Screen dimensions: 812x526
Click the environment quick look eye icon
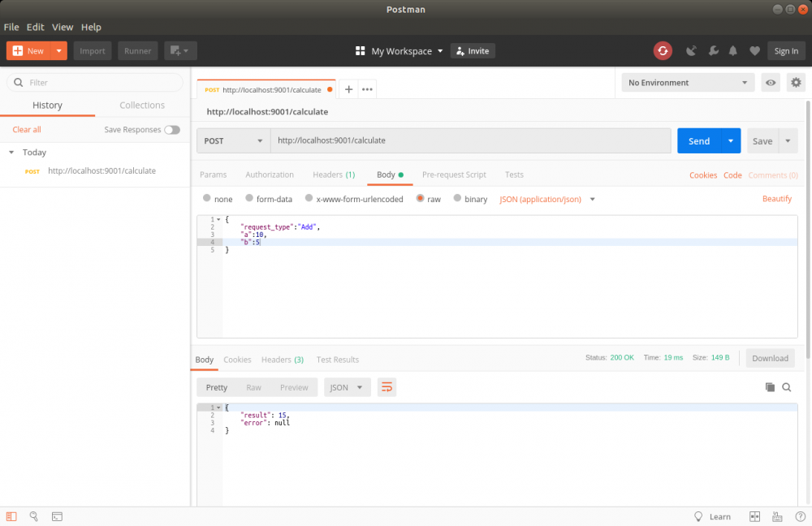pos(771,83)
